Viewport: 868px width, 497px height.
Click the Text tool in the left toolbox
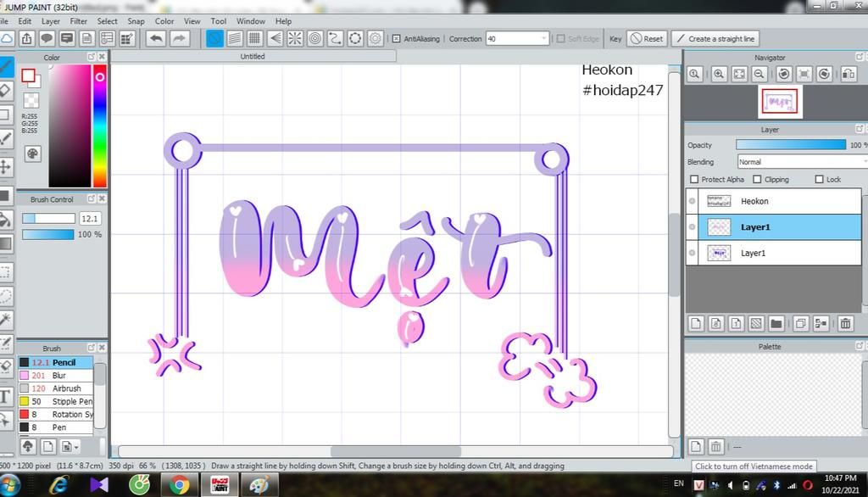click(x=6, y=396)
